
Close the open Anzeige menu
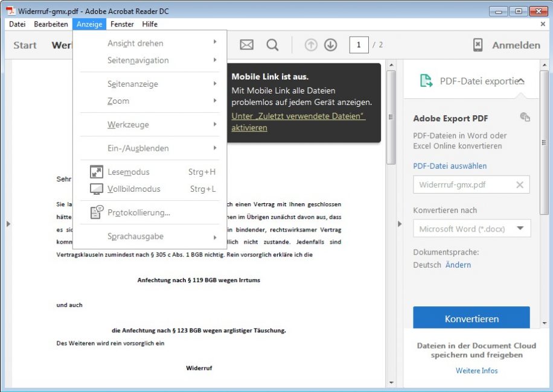coord(89,24)
